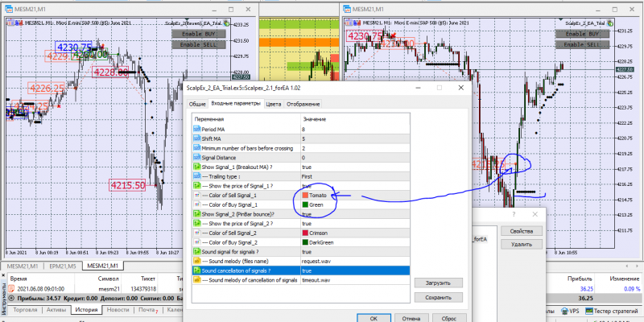Screen dimensions: 644x322
Task: Click the Отмена button
Action: pyautogui.click(x=411, y=318)
